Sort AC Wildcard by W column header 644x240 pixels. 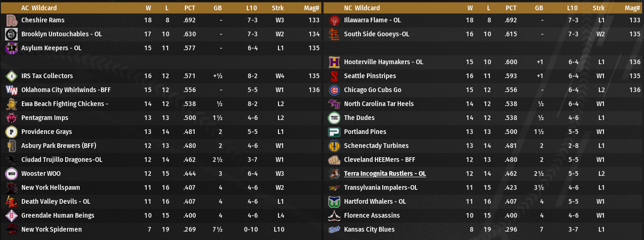[148, 8]
